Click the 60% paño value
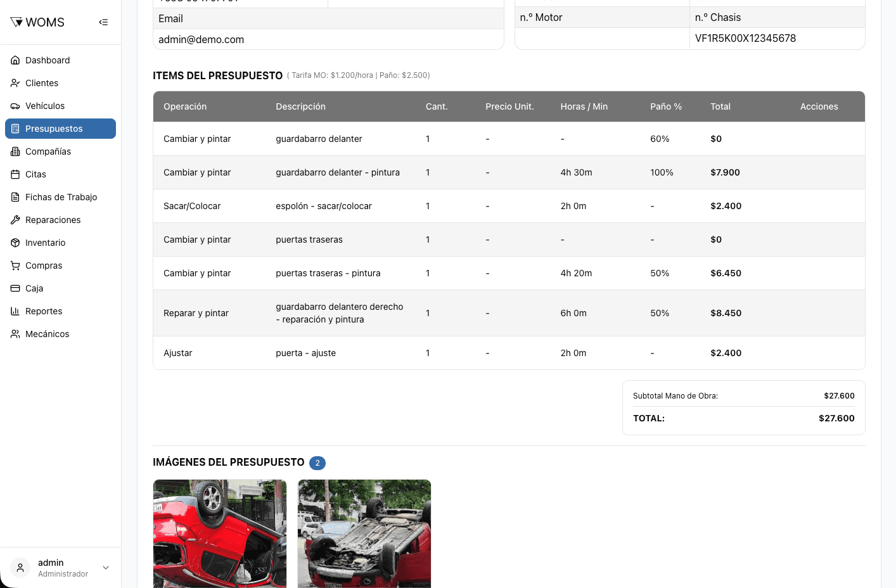896x588 pixels. pos(660,139)
